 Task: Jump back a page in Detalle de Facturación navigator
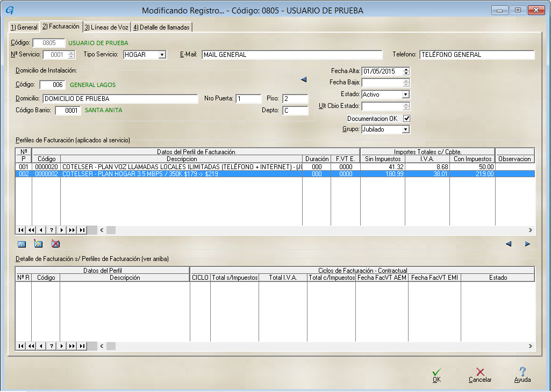tap(31, 346)
